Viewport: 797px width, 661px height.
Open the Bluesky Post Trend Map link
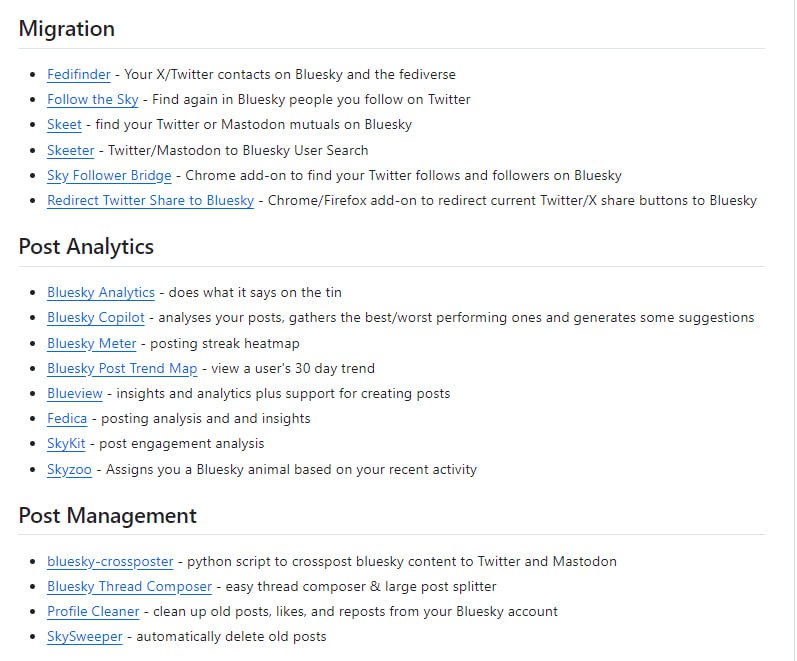click(x=122, y=368)
